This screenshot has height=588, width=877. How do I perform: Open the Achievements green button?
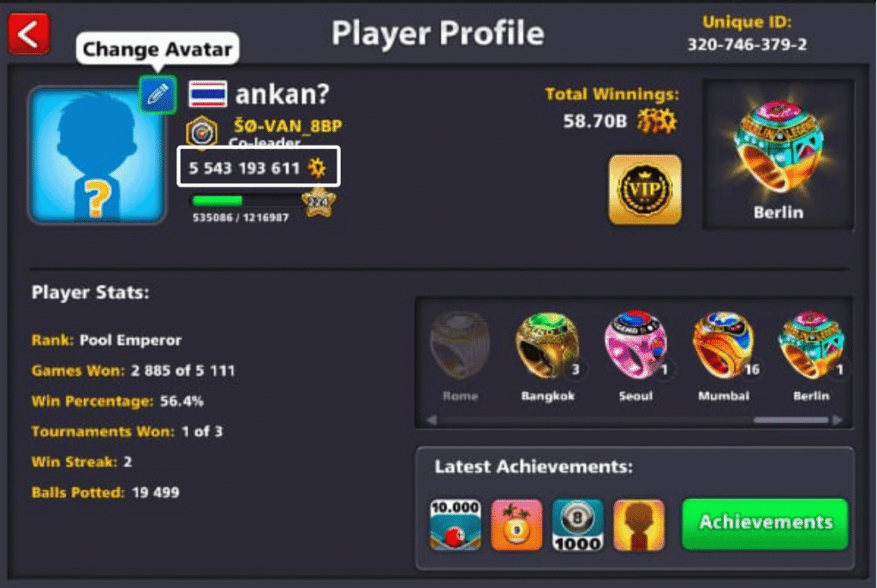click(765, 524)
